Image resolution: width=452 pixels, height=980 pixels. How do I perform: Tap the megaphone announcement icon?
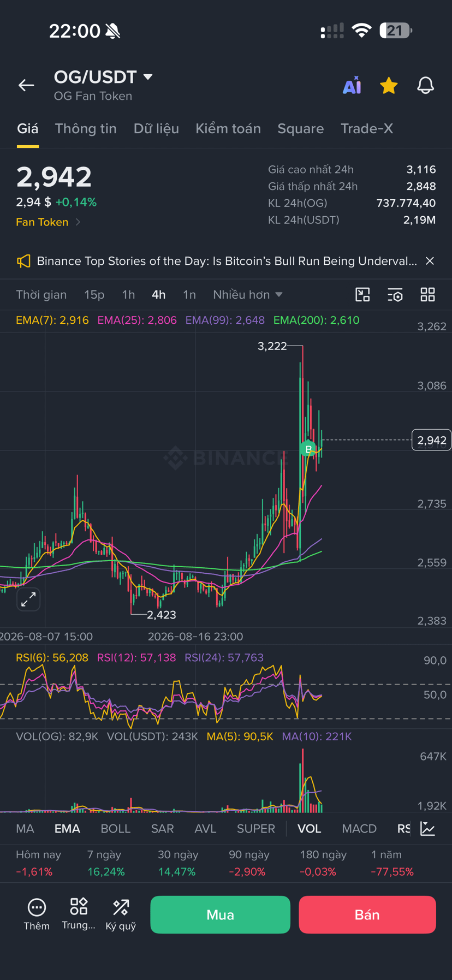[23, 261]
